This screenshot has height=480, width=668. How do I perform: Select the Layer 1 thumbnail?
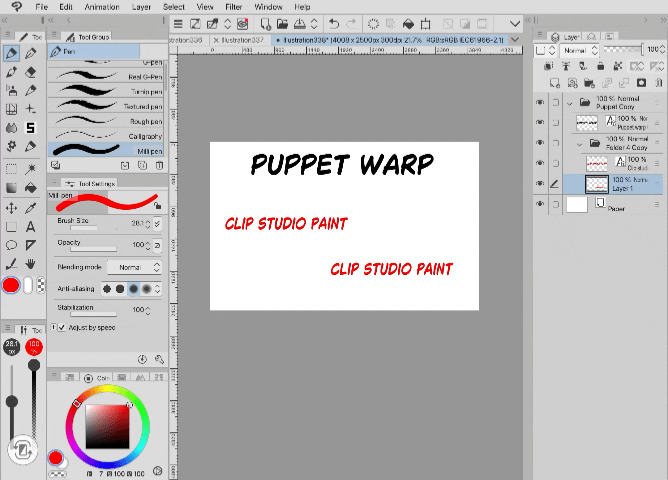596,184
